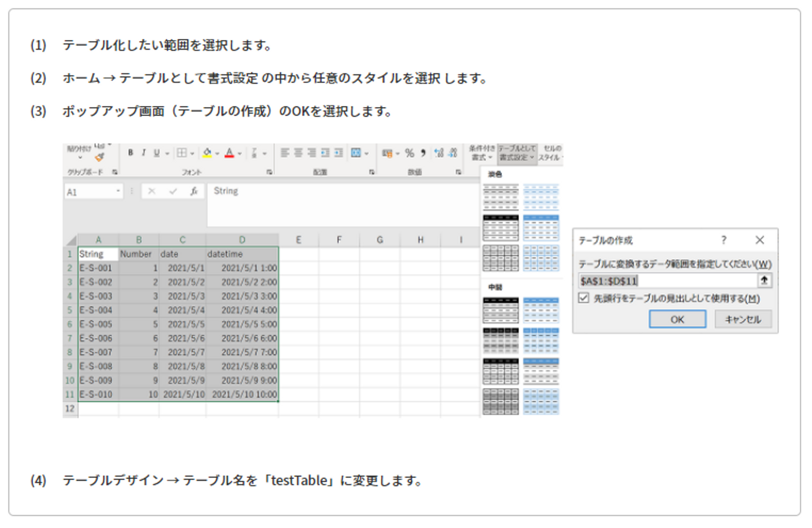The image size is (812, 528).
Task: Pick the first light blue style under 淡色
Action: click(541, 197)
